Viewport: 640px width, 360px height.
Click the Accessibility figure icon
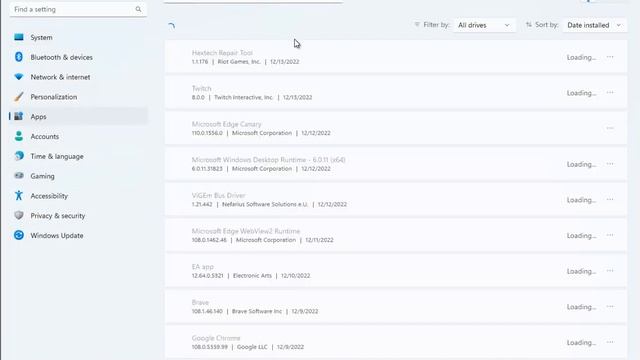coord(19,196)
